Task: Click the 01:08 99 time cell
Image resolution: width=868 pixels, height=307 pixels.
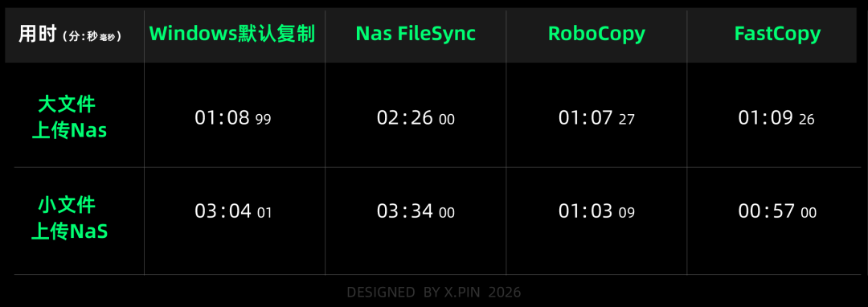Action: tap(232, 118)
